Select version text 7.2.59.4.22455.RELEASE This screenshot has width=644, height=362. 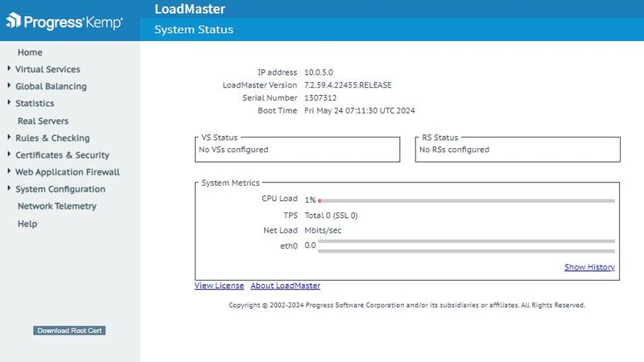click(348, 85)
